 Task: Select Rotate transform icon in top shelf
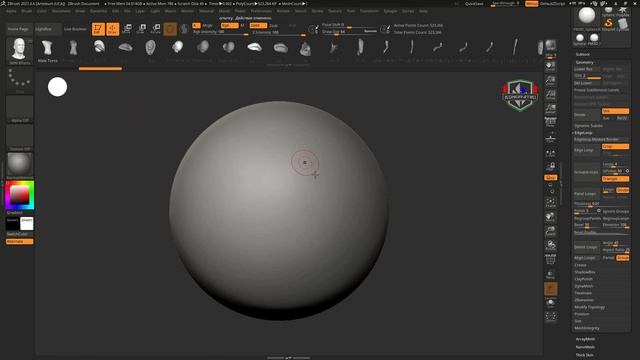(156, 29)
